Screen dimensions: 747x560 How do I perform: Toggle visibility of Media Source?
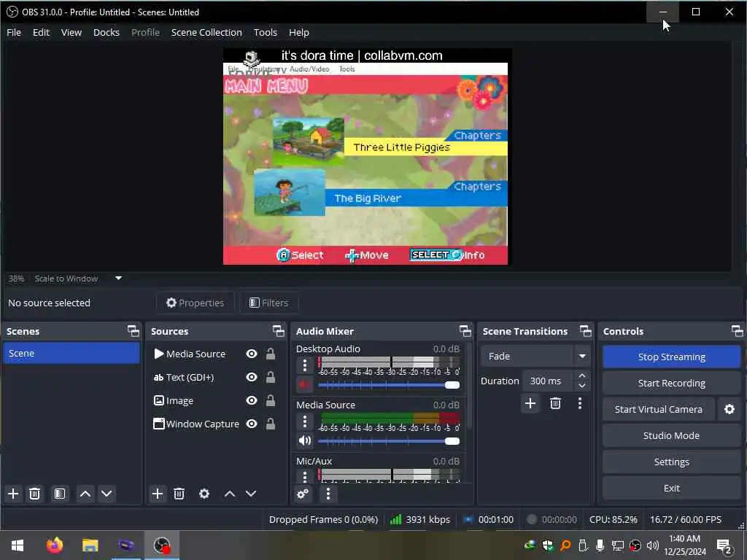click(x=252, y=354)
